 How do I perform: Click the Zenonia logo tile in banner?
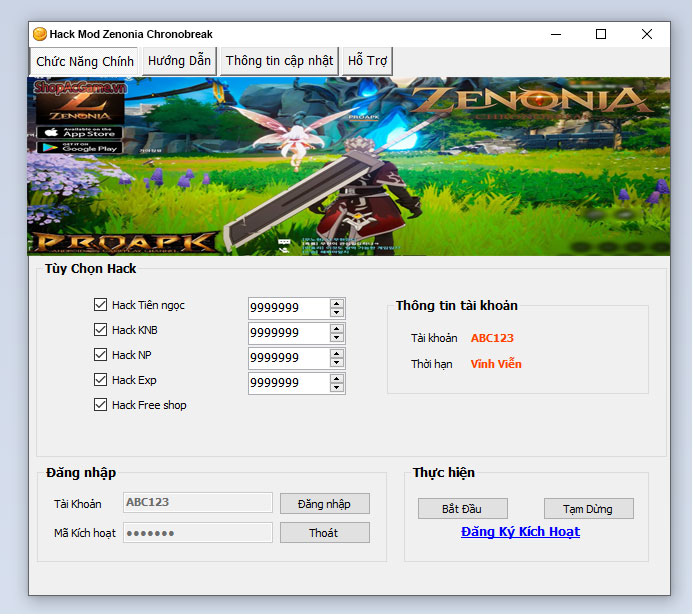80,109
